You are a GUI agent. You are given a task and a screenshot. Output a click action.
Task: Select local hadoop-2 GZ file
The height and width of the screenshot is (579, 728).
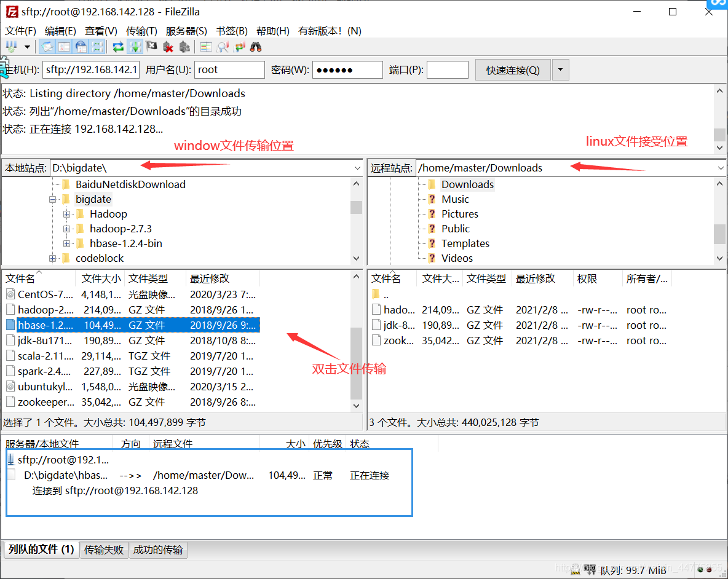(132, 310)
